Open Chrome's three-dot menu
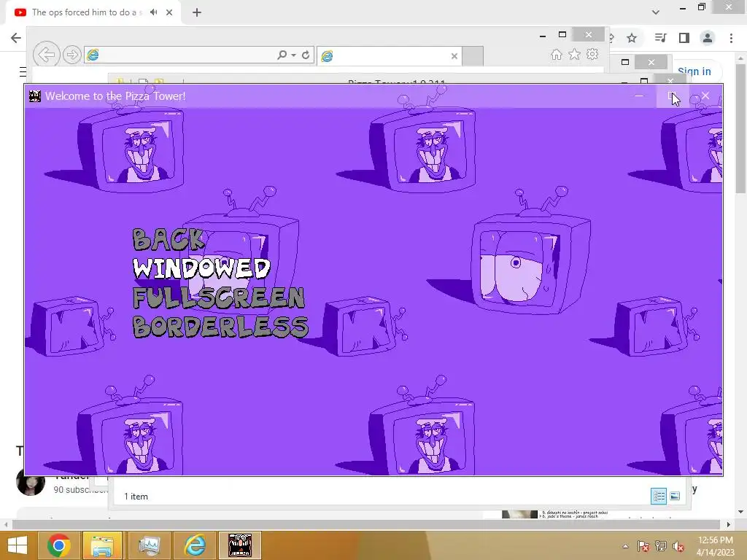The height and width of the screenshot is (560, 747). (x=731, y=38)
